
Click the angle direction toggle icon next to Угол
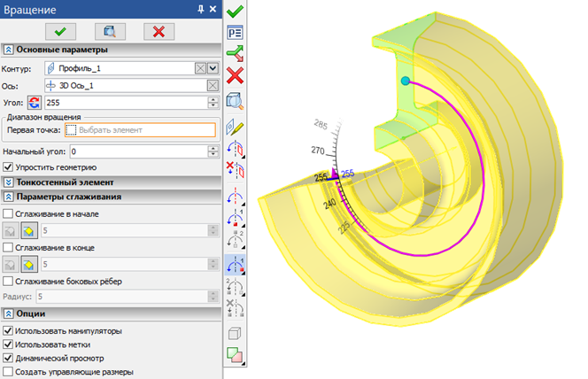(x=35, y=103)
